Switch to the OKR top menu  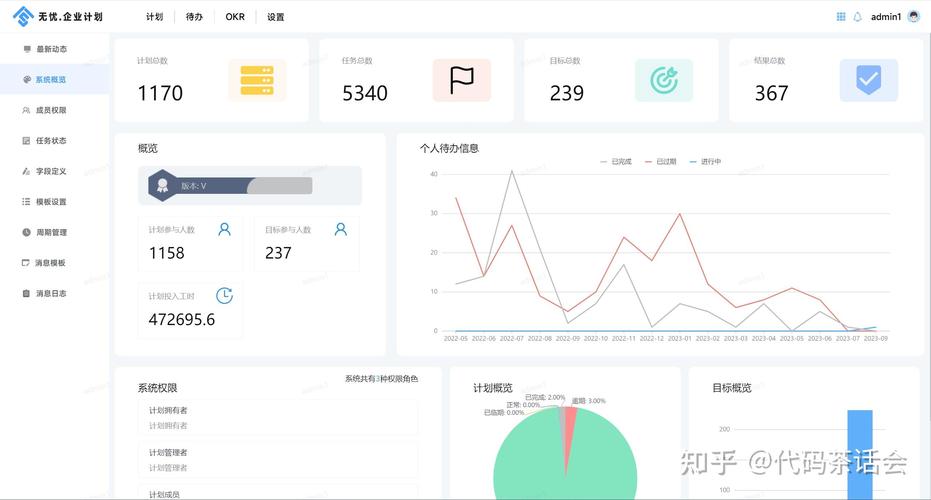235,17
